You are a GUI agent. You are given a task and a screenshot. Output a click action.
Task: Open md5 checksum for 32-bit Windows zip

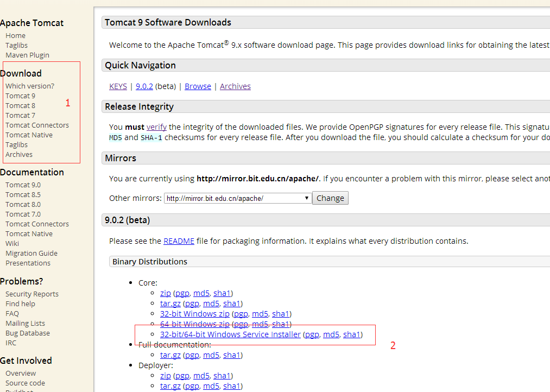260,314
